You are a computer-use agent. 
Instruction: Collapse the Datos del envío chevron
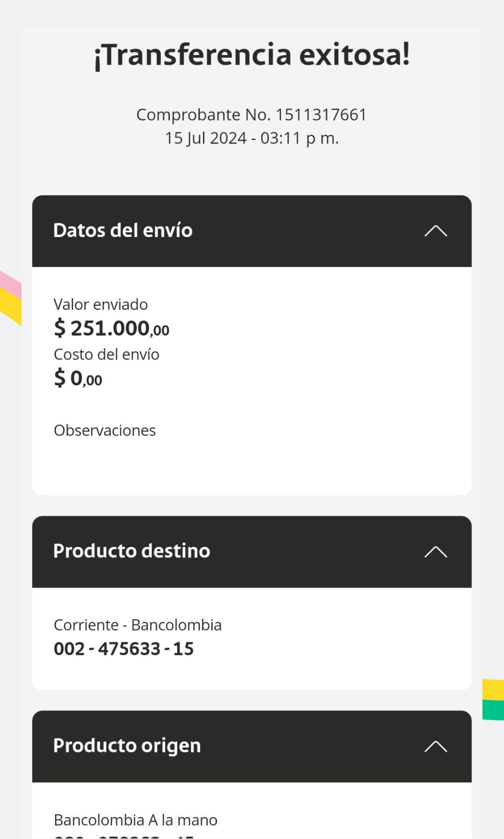click(x=435, y=231)
